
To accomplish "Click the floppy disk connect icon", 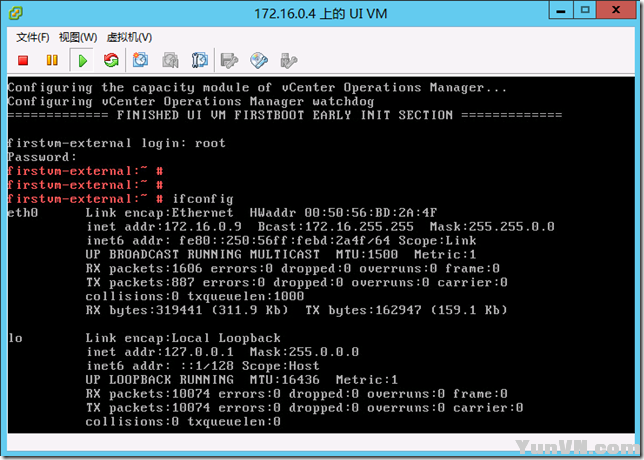I will (x=229, y=60).
